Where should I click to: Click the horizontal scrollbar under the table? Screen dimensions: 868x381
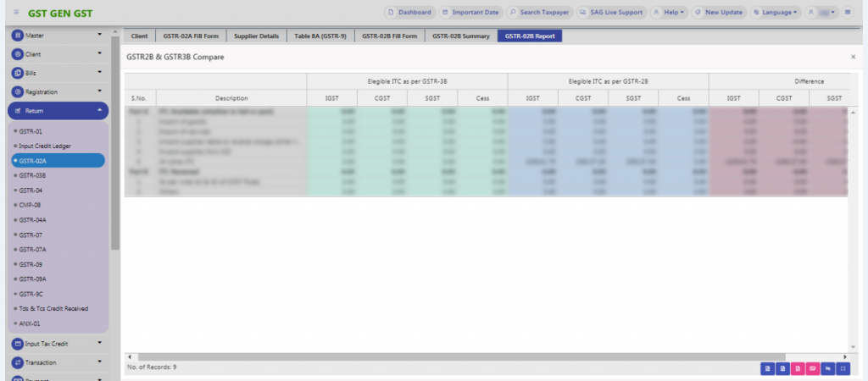click(339, 357)
